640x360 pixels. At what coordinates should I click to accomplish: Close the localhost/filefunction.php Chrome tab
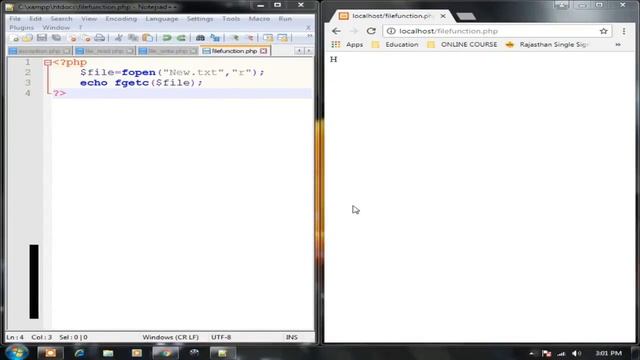coord(443,16)
